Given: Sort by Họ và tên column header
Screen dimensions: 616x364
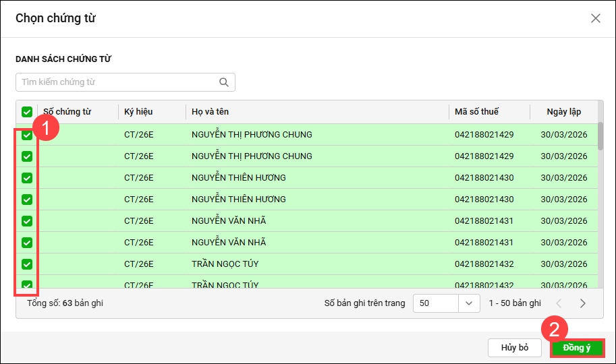Looking at the screenshot, I should [x=210, y=112].
